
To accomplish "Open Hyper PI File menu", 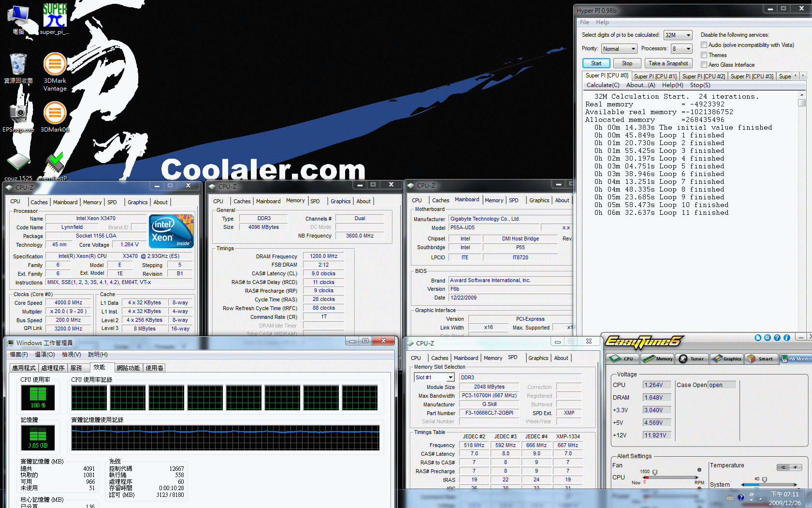I will tap(584, 22).
